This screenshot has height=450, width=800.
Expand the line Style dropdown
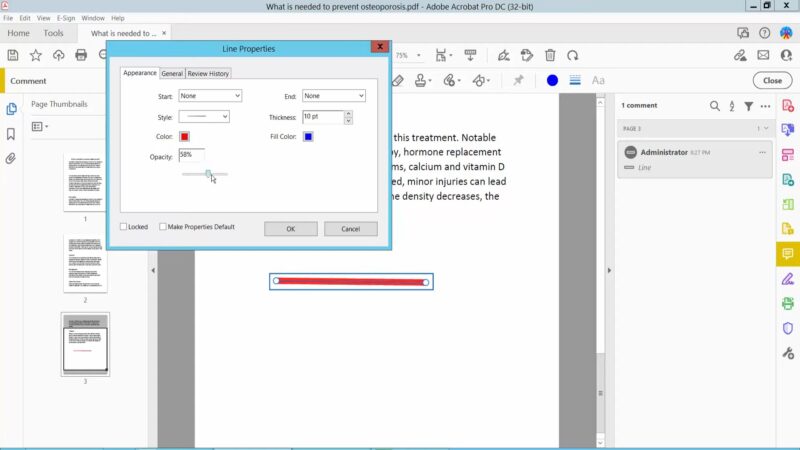coord(204,117)
